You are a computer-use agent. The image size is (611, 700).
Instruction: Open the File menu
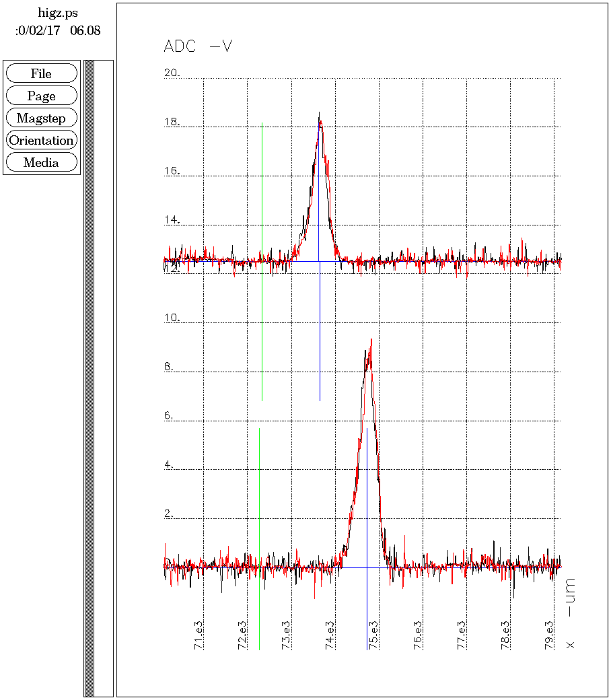click(x=41, y=74)
